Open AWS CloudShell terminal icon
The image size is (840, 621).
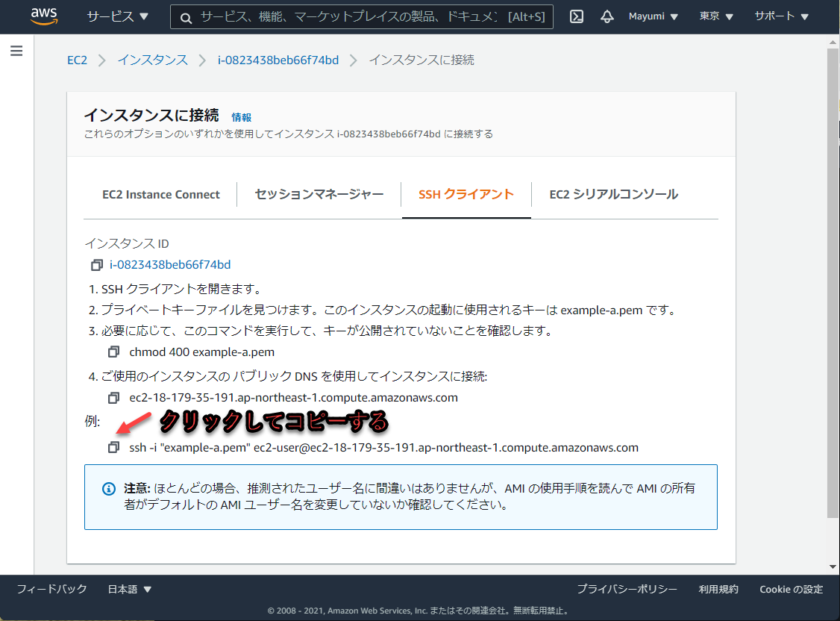coord(577,16)
